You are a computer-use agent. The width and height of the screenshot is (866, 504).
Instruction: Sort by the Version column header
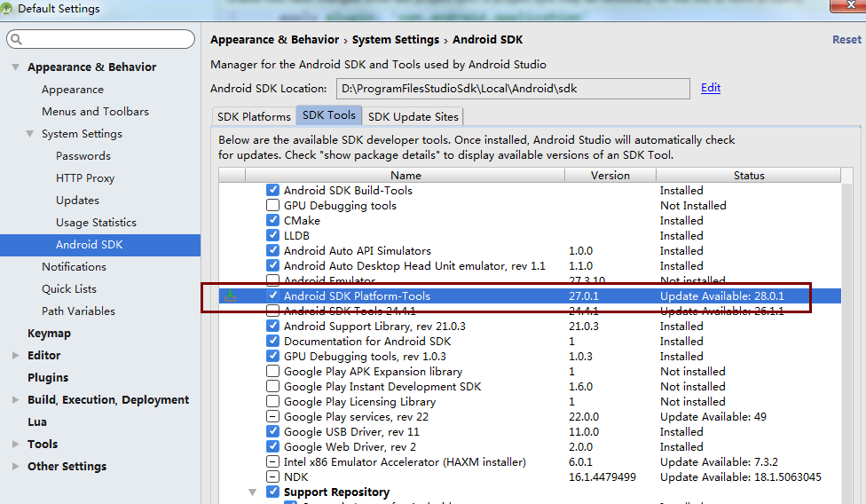click(610, 175)
